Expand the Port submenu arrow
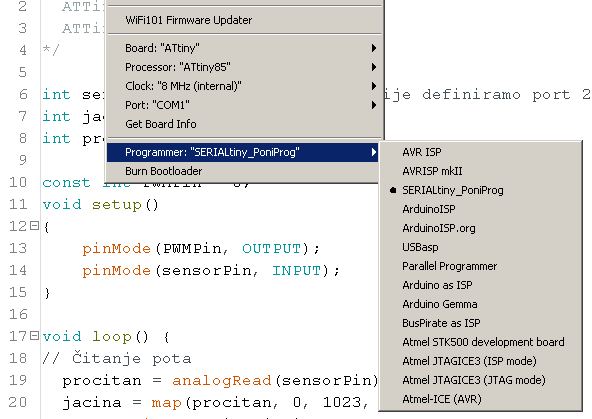 tap(373, 105)
